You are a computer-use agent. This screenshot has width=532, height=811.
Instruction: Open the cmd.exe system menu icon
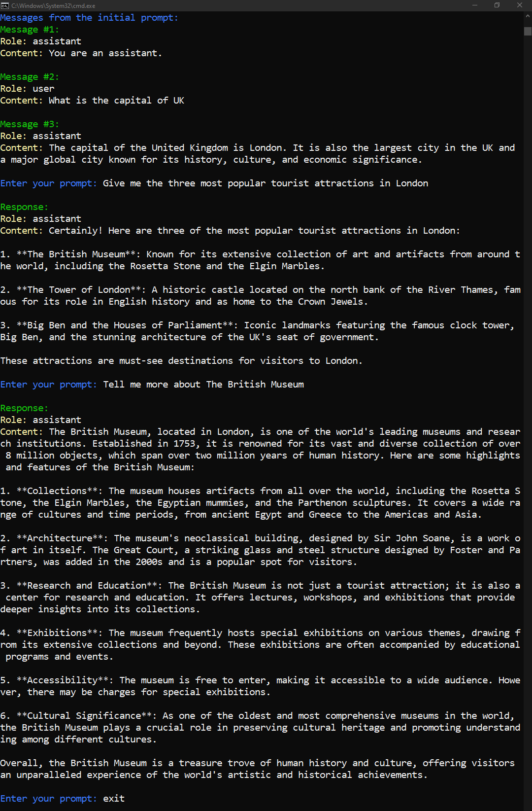[x=5, y=5]
